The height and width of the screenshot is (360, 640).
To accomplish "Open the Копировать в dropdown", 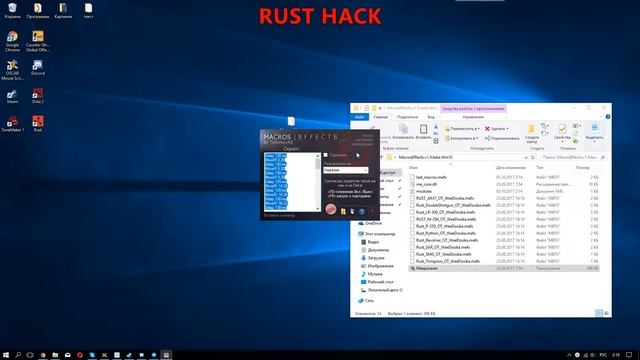I will 461,138.
